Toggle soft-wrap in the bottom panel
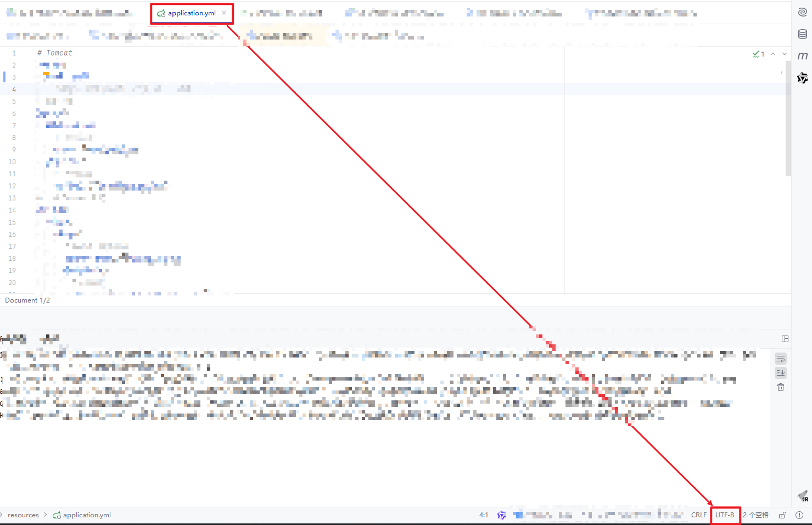 coord(780,359)
